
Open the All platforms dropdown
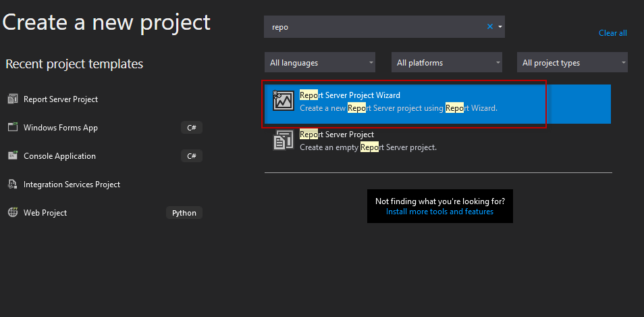click(x=447, y=63)
